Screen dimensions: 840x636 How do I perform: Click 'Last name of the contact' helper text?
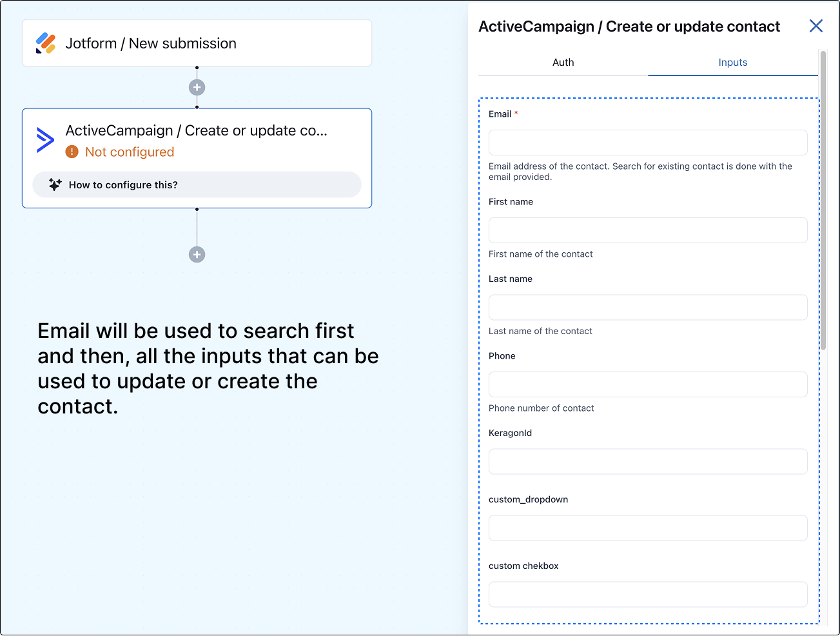(x=540, y=331)
